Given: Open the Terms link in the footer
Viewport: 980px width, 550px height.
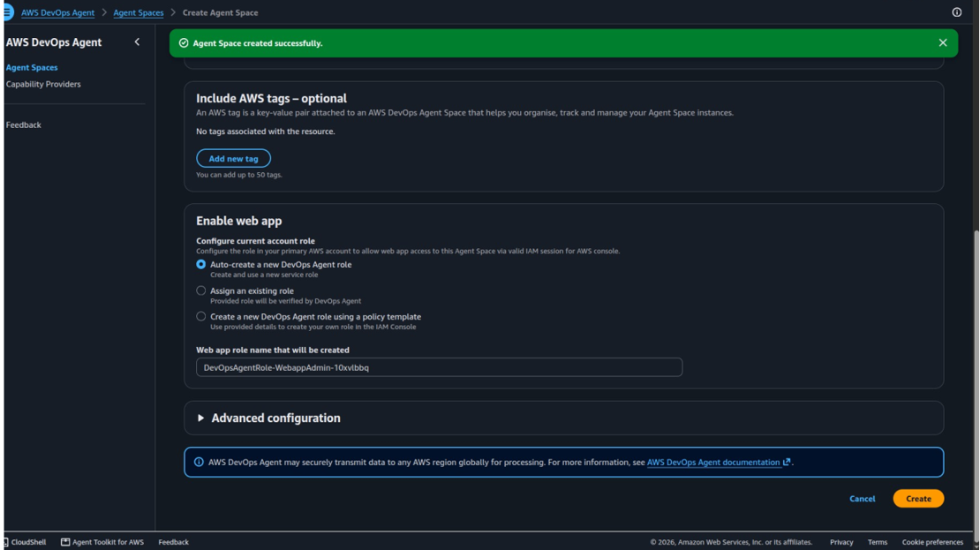Looking at the screenshot, I should click(877, 542).
